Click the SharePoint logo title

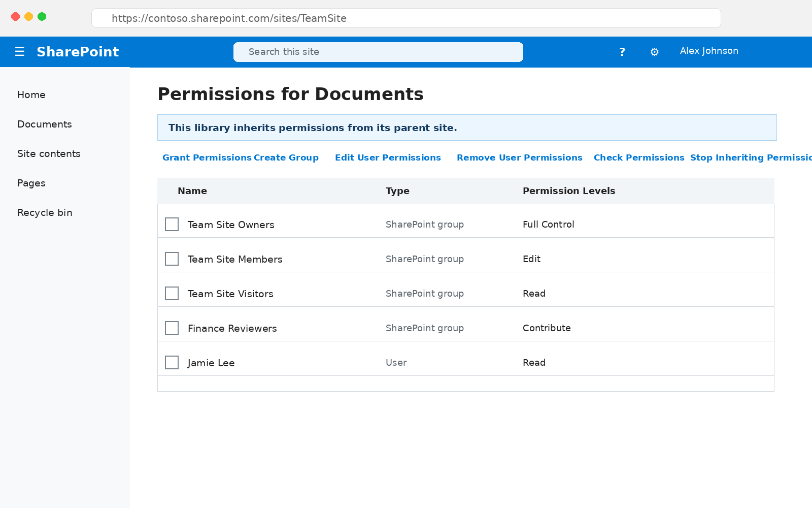[78, 52]
